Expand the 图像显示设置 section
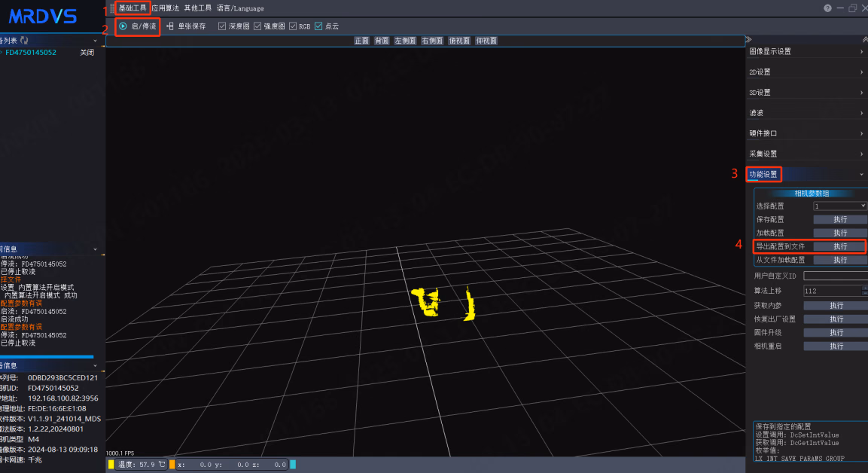Viewport: 868px width, 473px height. pyautogui.click(x=806, y=51)
